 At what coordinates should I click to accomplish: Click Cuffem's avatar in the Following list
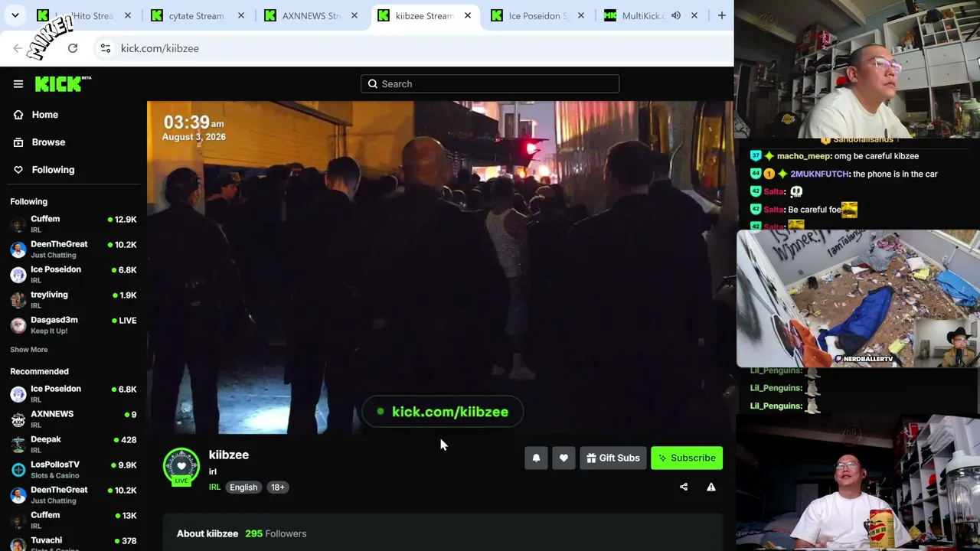[x=18, y=224]
